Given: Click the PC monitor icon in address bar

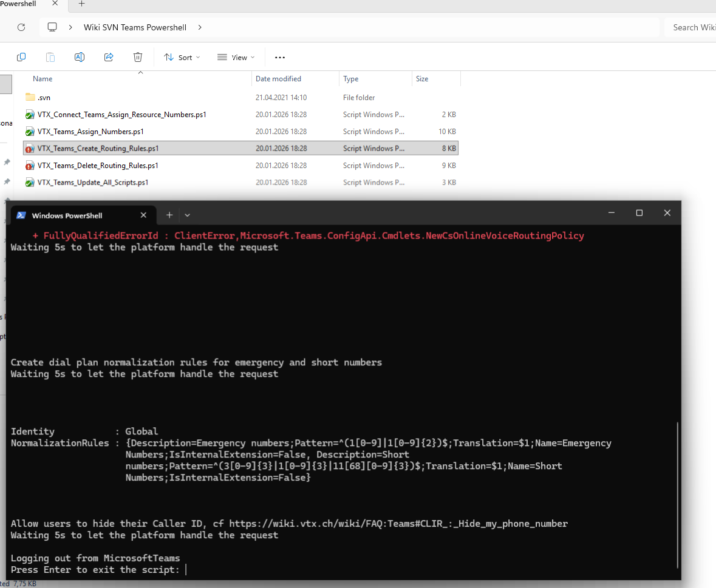Looking at the screenshot, I should [52, 27].
